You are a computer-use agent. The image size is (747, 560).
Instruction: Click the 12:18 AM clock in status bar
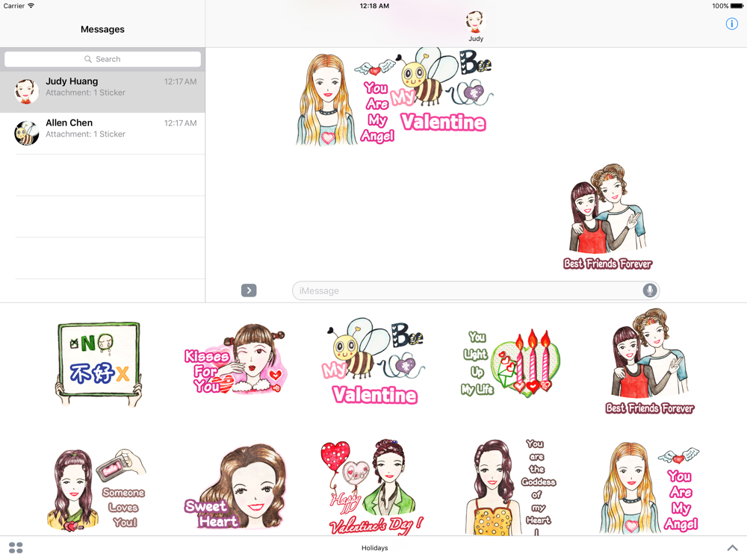(374, 6)
